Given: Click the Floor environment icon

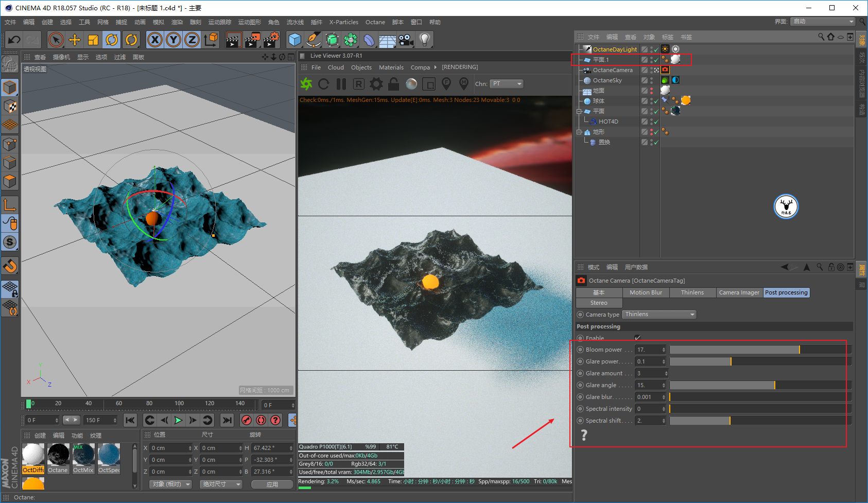Looking at the screenshot, I should [387, 40].
